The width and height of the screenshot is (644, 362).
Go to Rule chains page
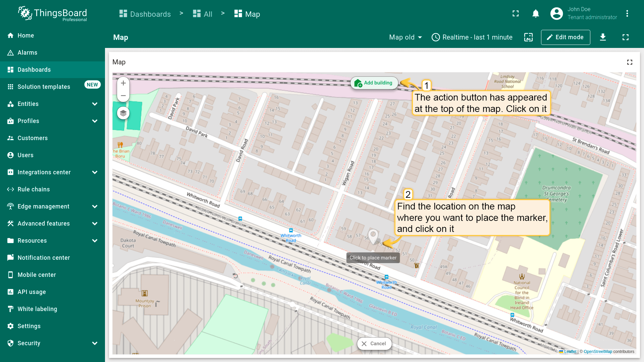click(34, 189)
